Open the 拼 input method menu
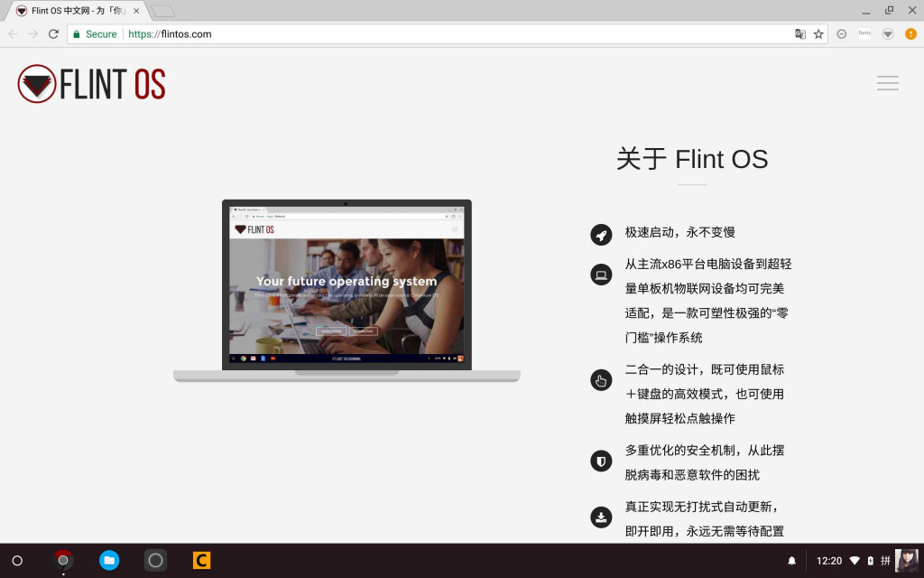This screenshot has height=578, width=924. click(885, 561)
